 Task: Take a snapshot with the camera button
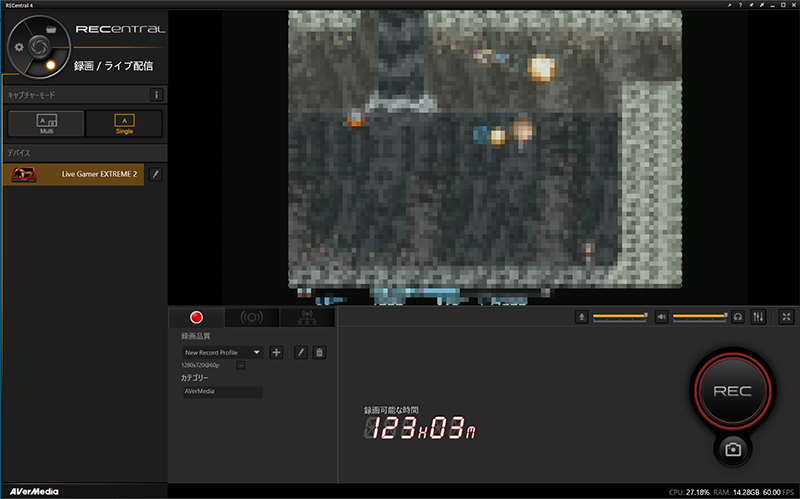click(733, 449)
